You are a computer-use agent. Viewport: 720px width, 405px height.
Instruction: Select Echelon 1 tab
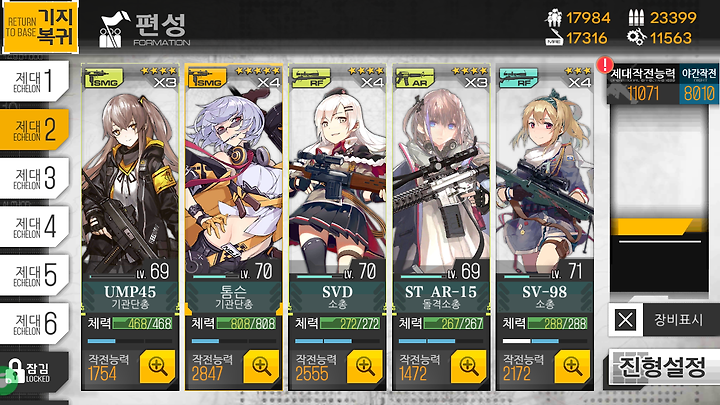click(34, 81)
